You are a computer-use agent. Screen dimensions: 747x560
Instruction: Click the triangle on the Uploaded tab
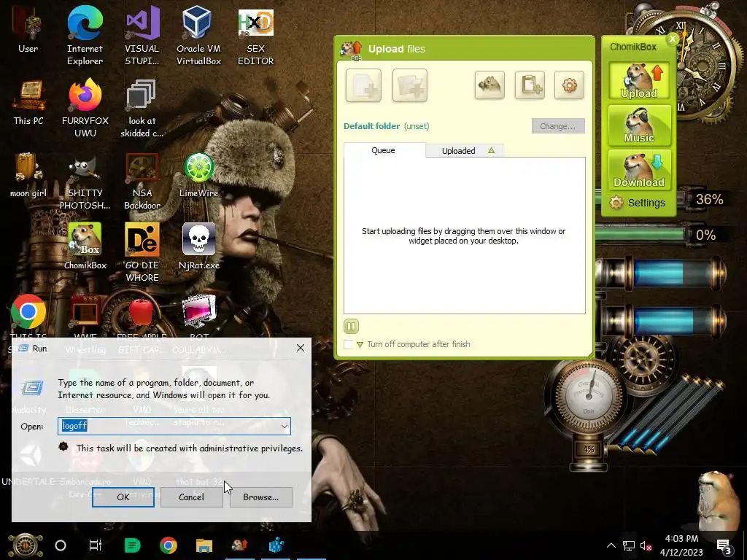[x=491, y=150]
